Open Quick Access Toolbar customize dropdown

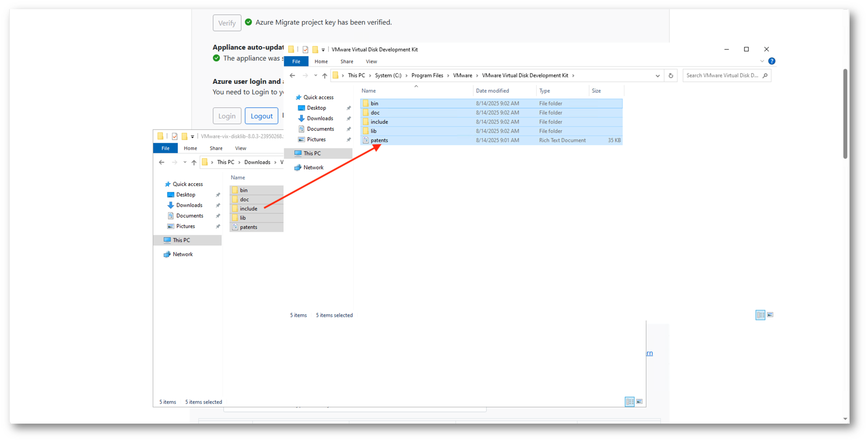point(323,50)
